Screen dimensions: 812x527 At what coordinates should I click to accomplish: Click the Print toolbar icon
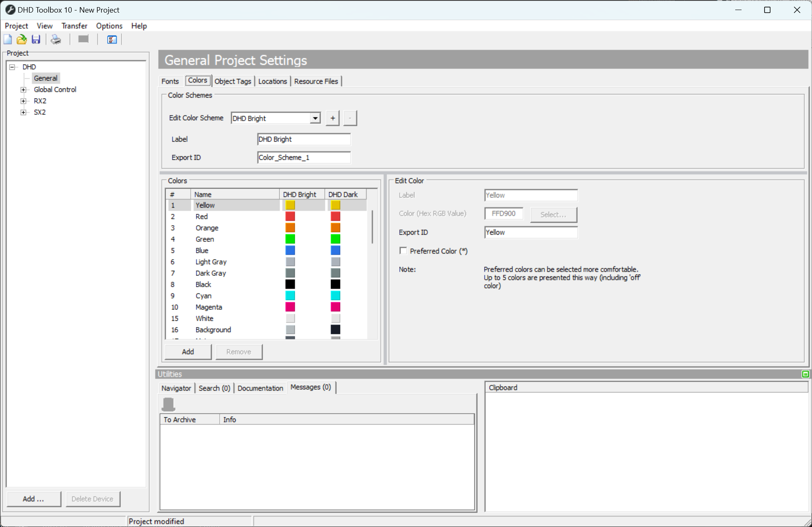click(x=55, y=39)
